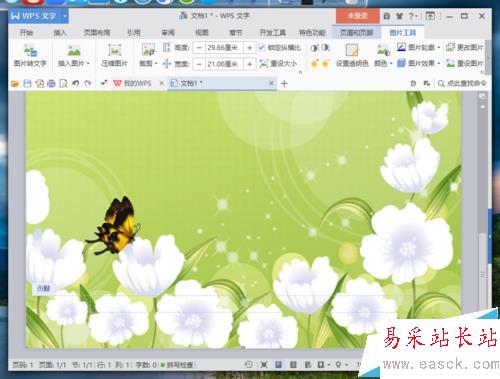Click the redo arrow icon
The image size is (500, 379).
pyautogui.click(x=88, y=83)
